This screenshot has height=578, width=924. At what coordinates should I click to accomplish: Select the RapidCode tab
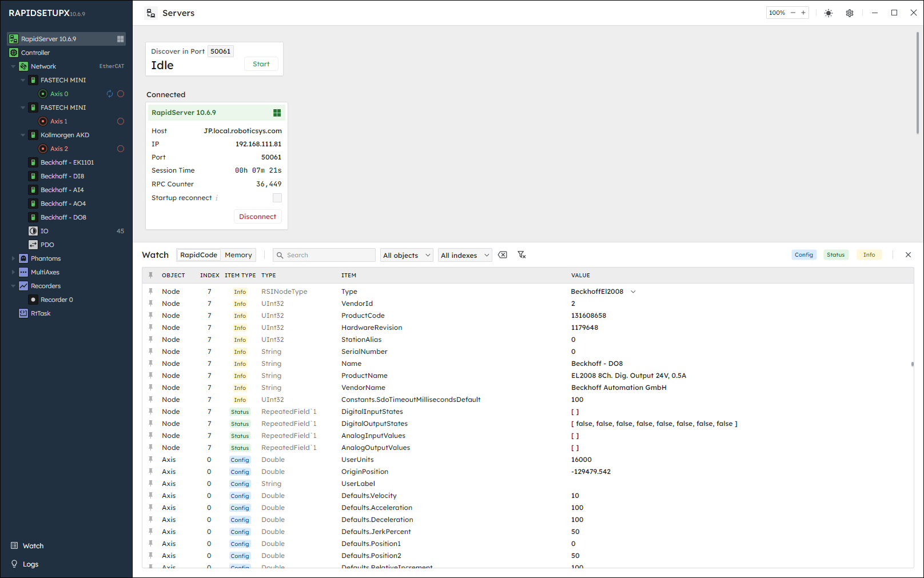(198, 255)
